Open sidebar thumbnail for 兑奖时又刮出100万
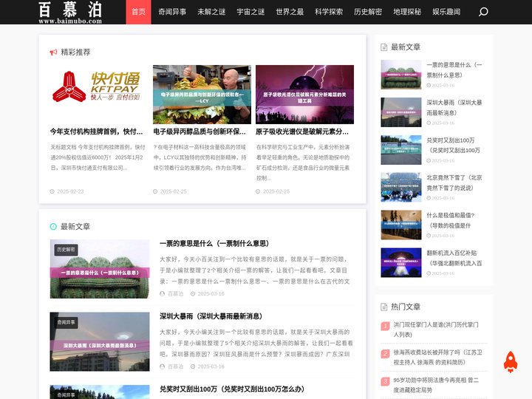Image resolution: width=532 pixels, height=399 pixels. pyautogui.click(x=401, y=150)
